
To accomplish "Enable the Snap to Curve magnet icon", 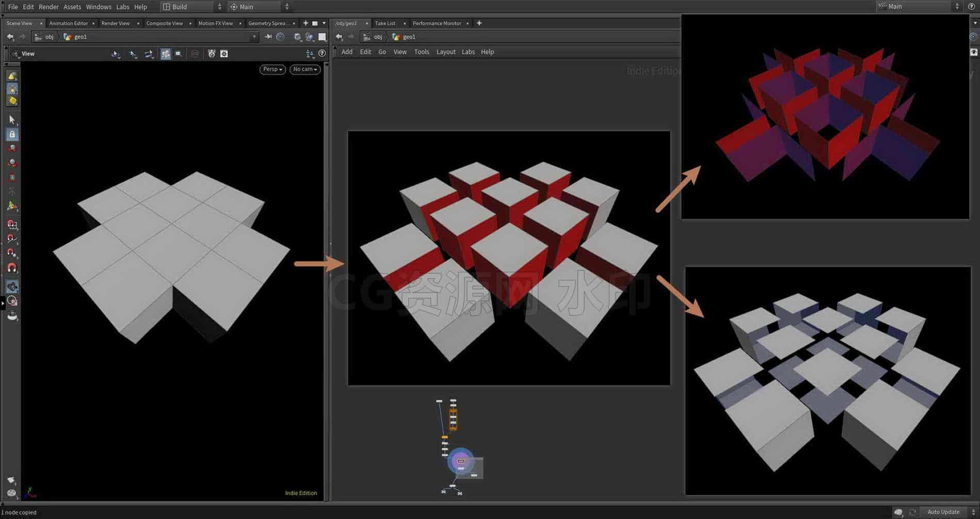I will click(12, 239).
